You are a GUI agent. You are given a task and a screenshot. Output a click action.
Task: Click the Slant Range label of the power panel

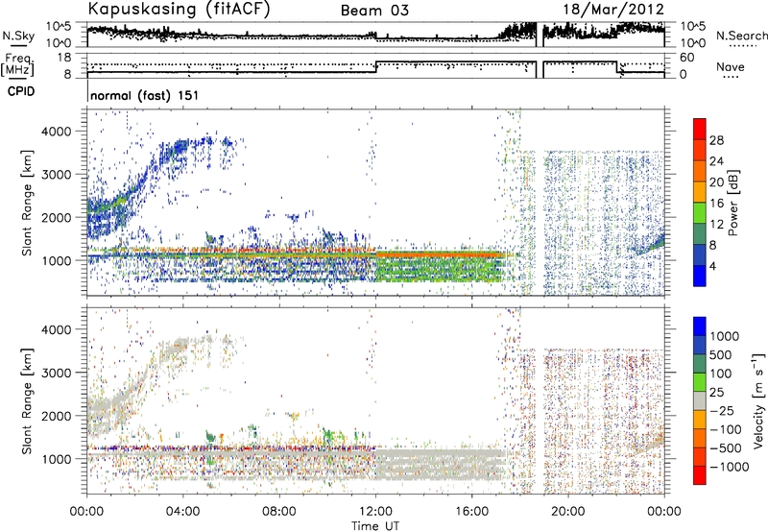coord(27,203)
